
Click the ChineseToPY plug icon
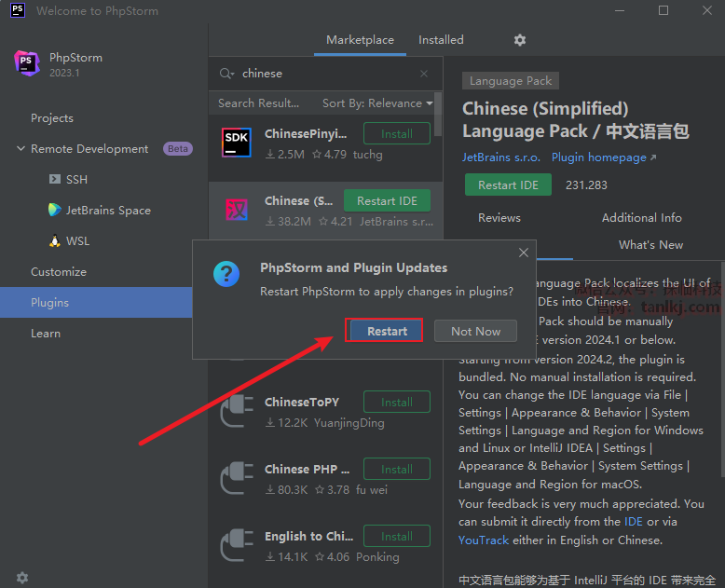(236, 412)
